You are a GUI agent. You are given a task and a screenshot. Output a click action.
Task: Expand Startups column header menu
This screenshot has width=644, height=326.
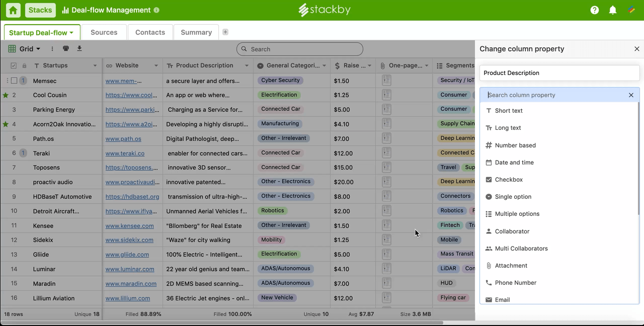[x=95, y=65]
